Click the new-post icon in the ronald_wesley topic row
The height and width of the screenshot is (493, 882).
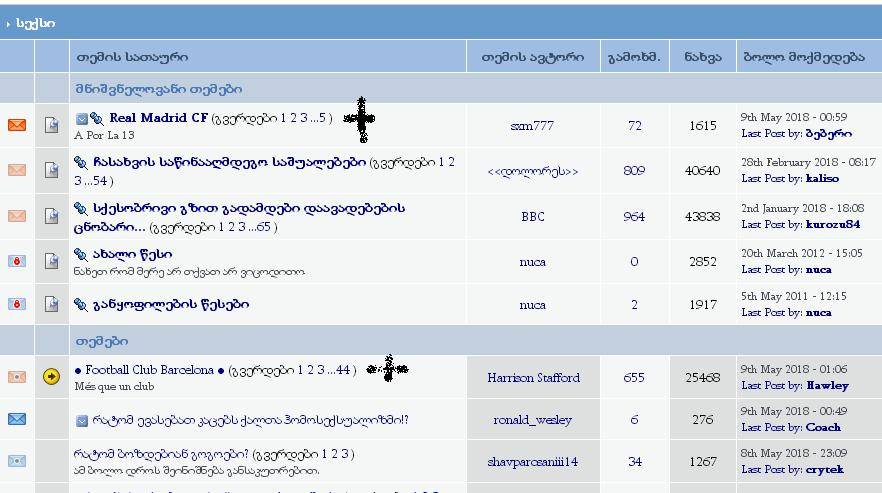[82, 420]
